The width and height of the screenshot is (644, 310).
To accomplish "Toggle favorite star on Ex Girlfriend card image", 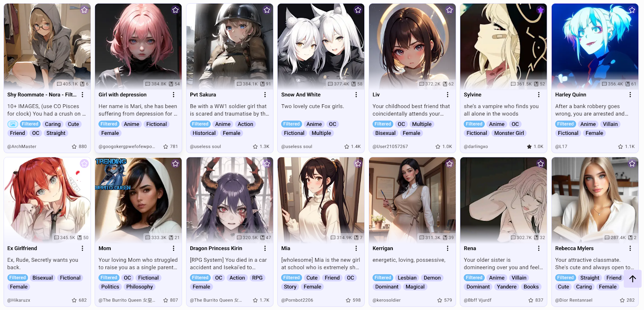I will (84, 163).
